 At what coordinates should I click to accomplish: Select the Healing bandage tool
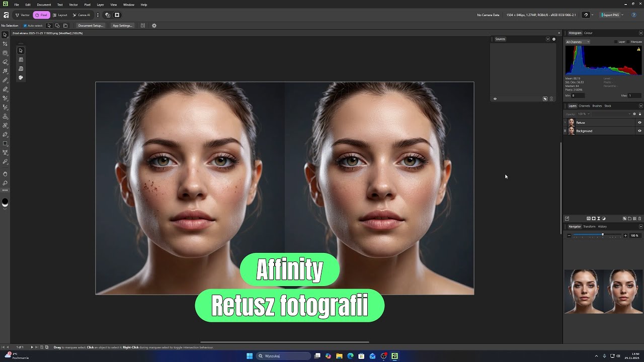point(5,125)
